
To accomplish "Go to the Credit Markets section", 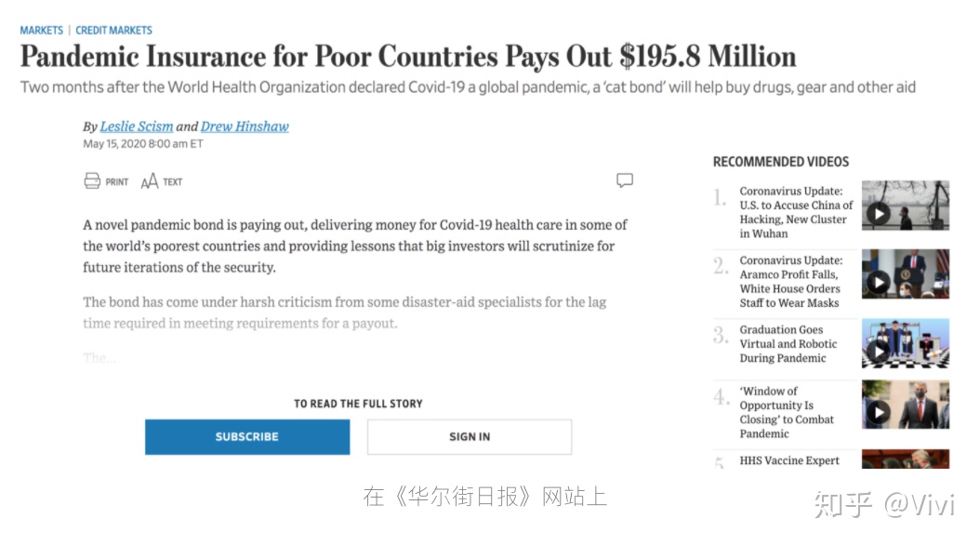I will [113, 30].
